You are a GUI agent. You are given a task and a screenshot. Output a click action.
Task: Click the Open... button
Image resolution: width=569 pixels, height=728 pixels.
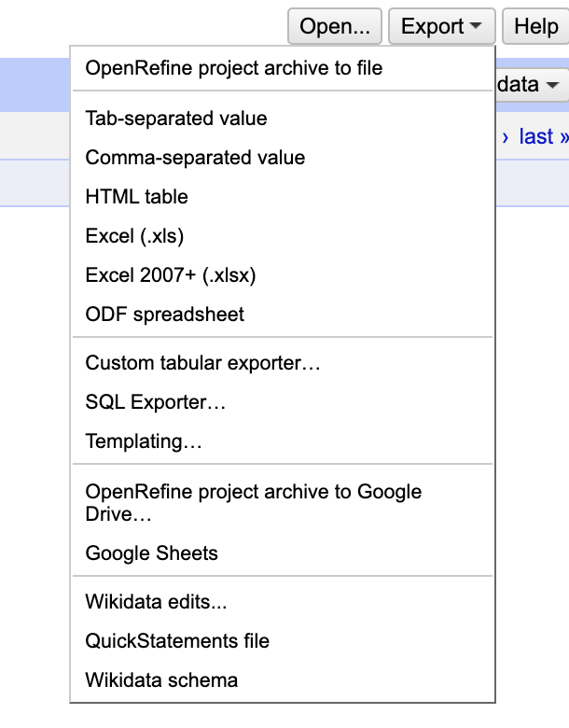335,26
